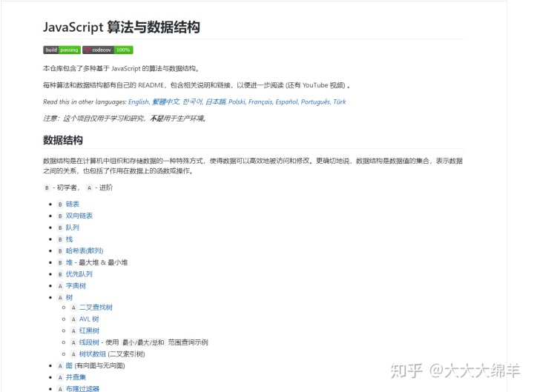
Task: Open the Français language link
Action: coord(260,102)
